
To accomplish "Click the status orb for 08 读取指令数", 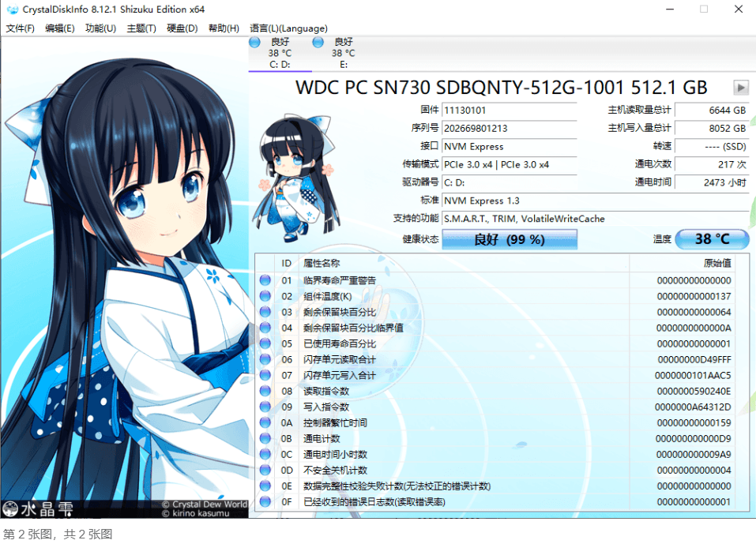I will (265, 391).
